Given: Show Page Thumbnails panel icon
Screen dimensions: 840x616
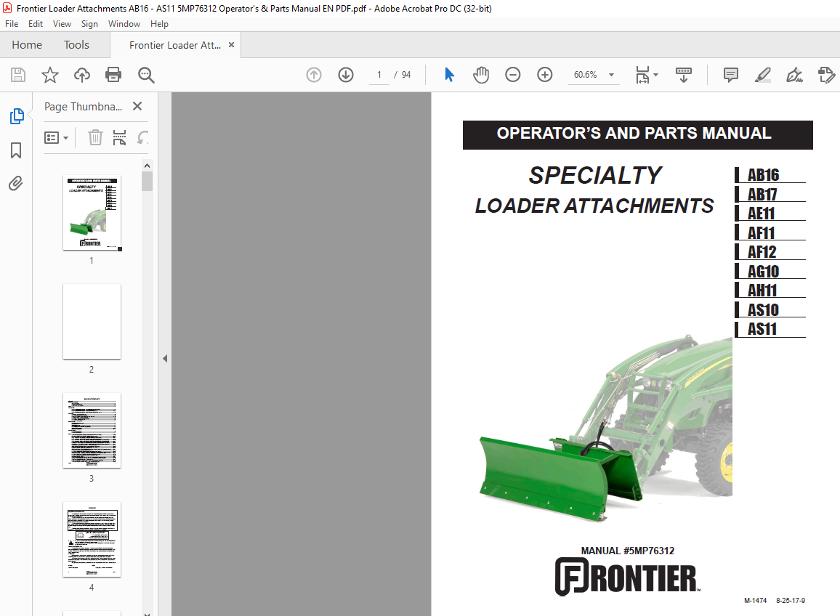Looking at the screenshot, I should (x=17, y=115).
